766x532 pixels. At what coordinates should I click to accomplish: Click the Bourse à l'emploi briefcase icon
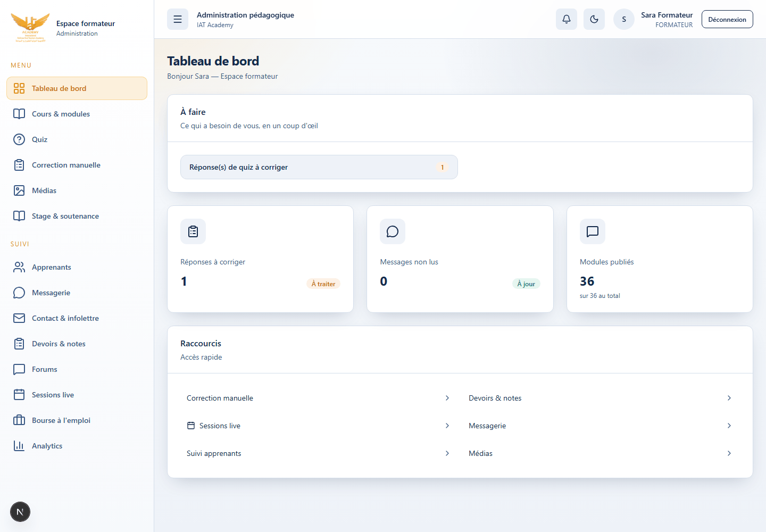pos(19,420)
